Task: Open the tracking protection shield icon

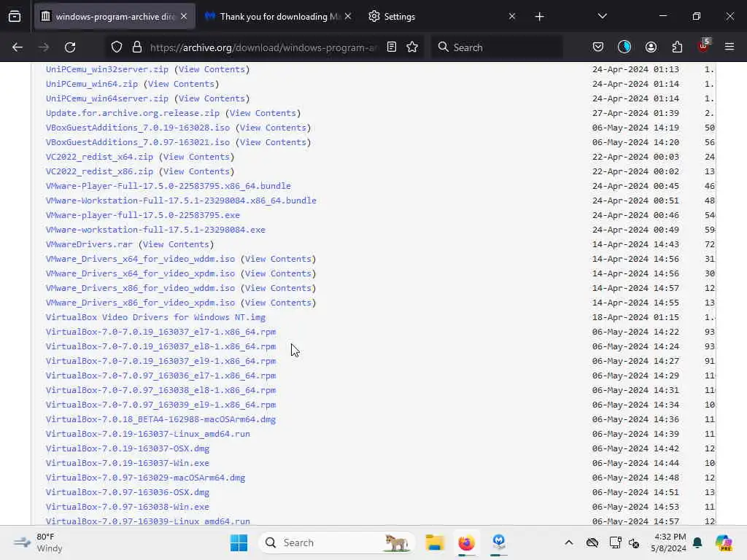Action: click(117, 47)
